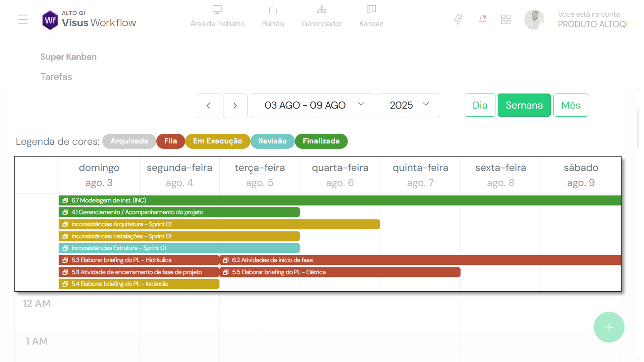
Task: Open the 2025 year dropdown
Action: 409,106
